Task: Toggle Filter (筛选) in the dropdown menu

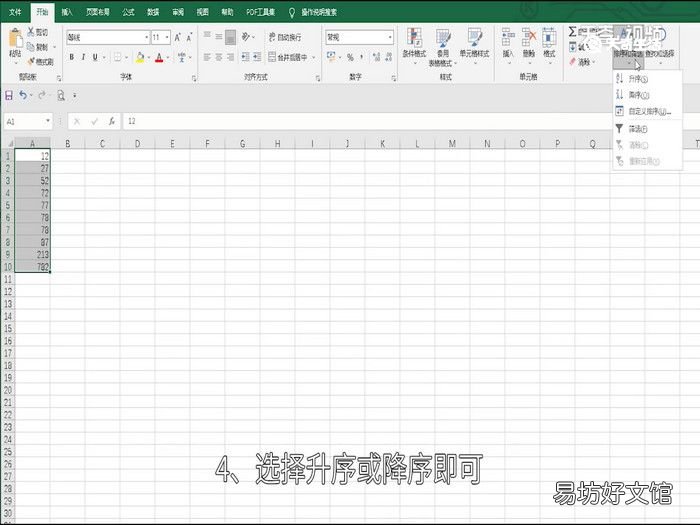Action: 646,129
